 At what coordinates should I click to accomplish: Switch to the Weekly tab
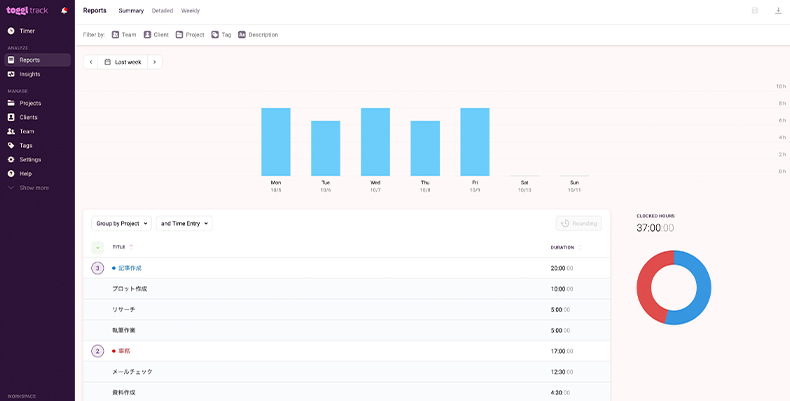point(190,11)
